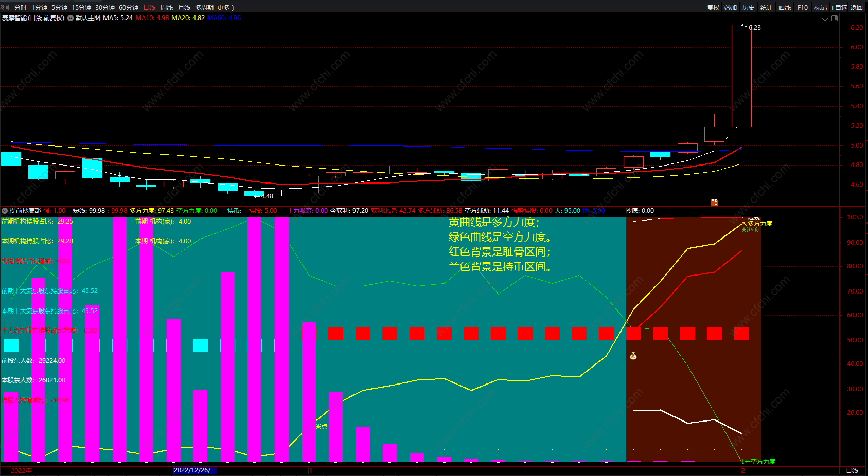
Task: Click the 本股东人数: 26021.00 text
Action: click(33, 380)
